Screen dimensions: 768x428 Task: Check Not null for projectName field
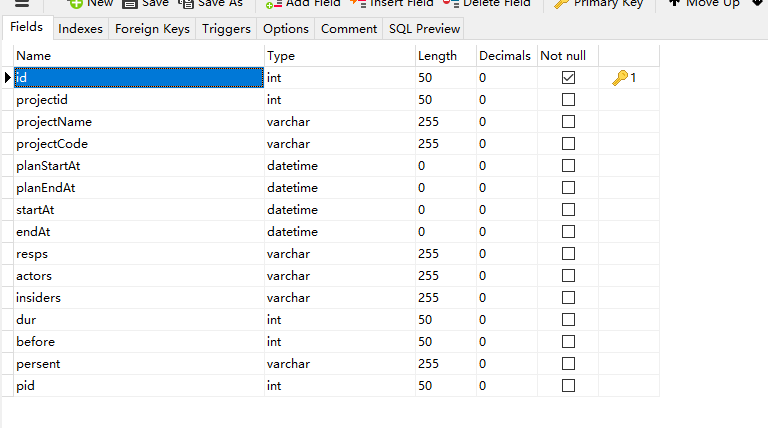click(568, 121)
